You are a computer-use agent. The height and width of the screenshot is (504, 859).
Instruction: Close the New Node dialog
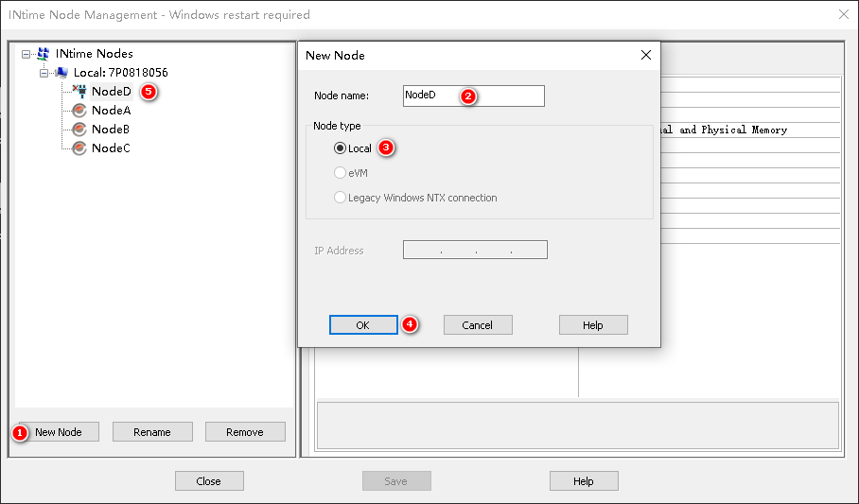pyautogui.click(x=646, y=55)
